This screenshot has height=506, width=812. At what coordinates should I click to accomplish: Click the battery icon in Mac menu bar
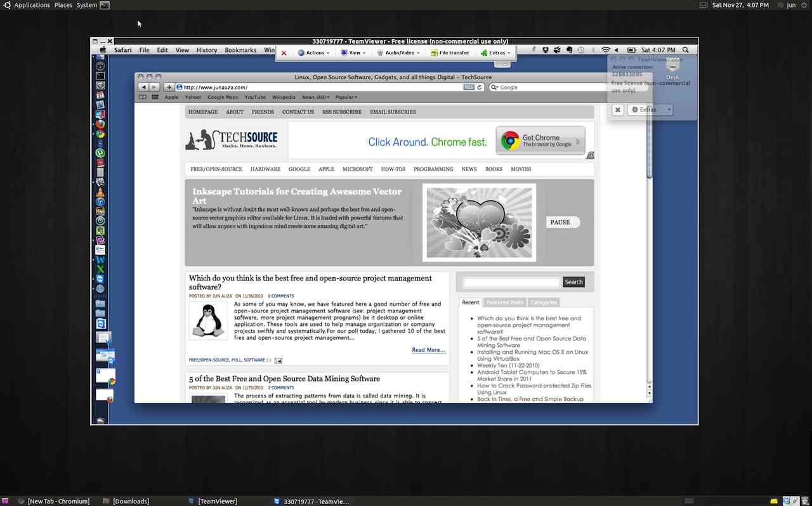pyautogui.click(x=631, y=50)
